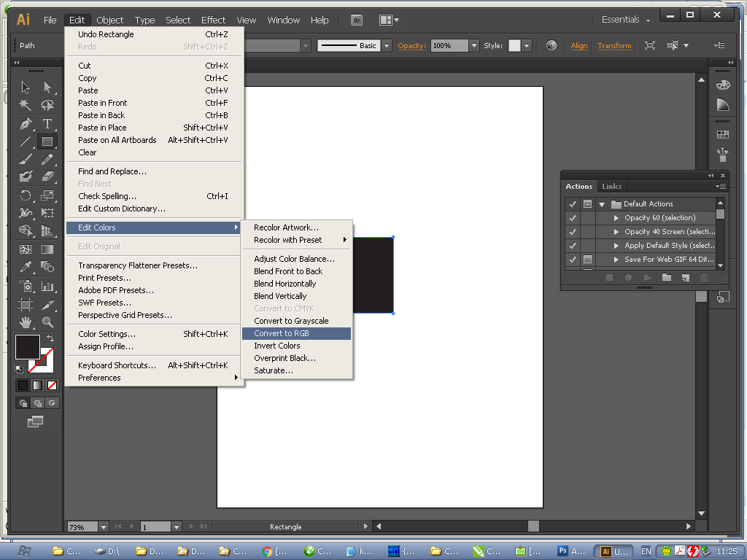This screenshot has height=560, width=747.
Task: Open the graphic Style dropdown
Action: click(527, 46)
